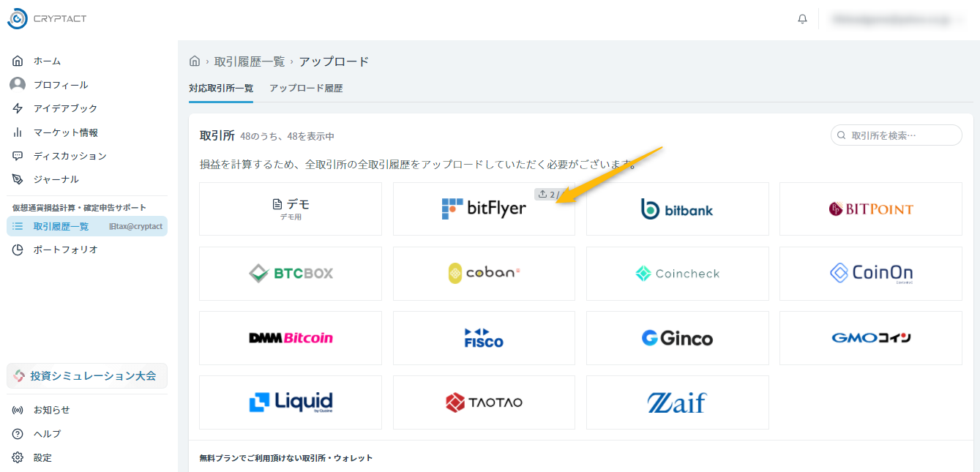Click the アイデアブック lightning icon
Image resolution: width=980 pixels, height=472 pixels.
18,108
